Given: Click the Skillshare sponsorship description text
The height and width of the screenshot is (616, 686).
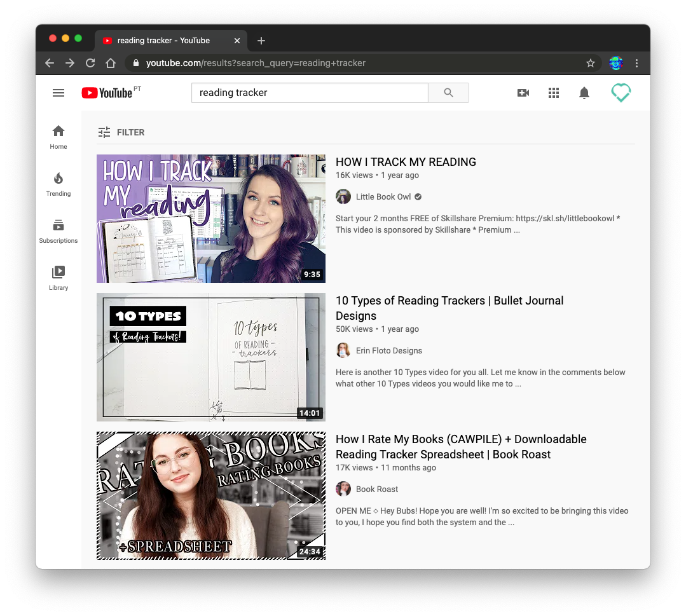Looking at the screenshot, I should tap(477, 224).
